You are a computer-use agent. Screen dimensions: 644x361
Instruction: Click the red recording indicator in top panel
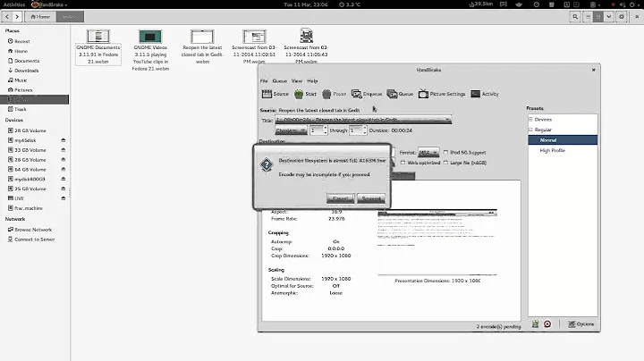[x=614, y=4]
